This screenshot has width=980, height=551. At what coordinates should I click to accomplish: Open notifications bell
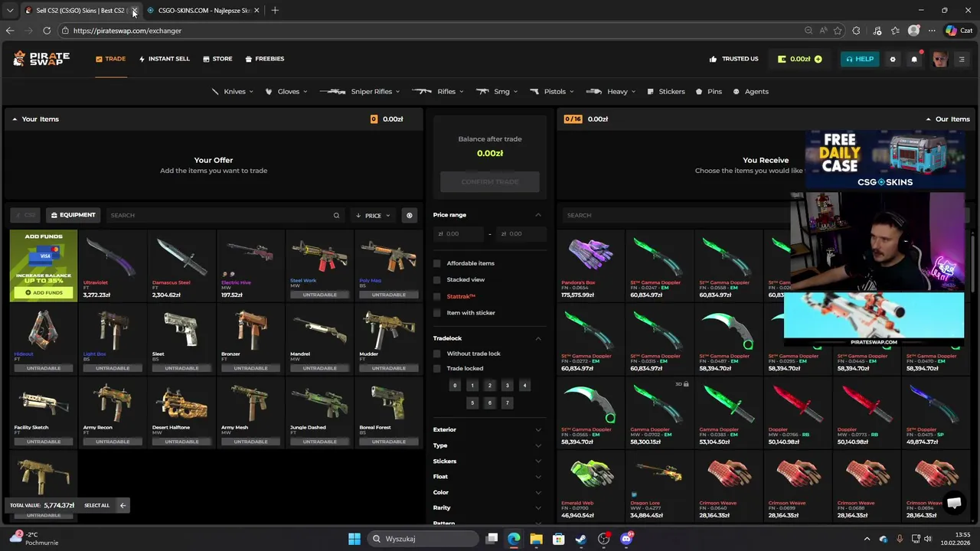pos(914,59)
